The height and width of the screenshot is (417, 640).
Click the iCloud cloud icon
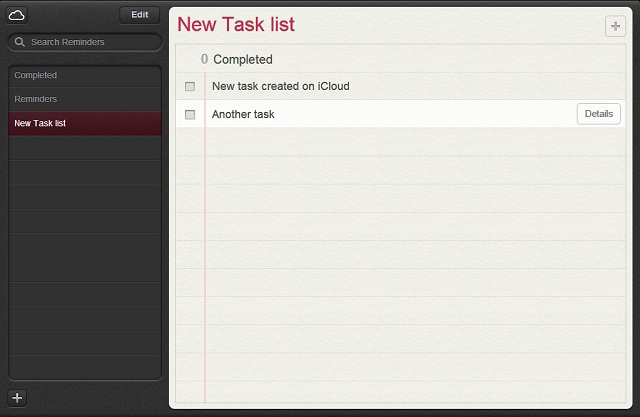[17, 15]
